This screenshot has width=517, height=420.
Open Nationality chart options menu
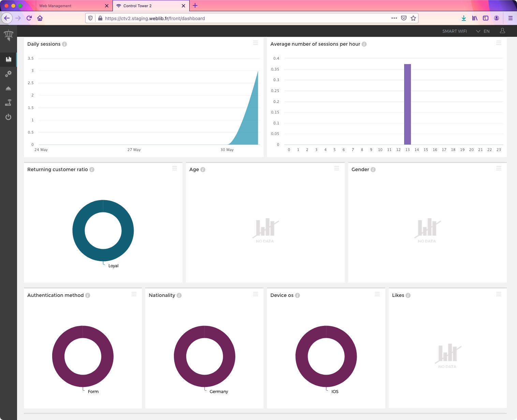[x=255, y=294]
